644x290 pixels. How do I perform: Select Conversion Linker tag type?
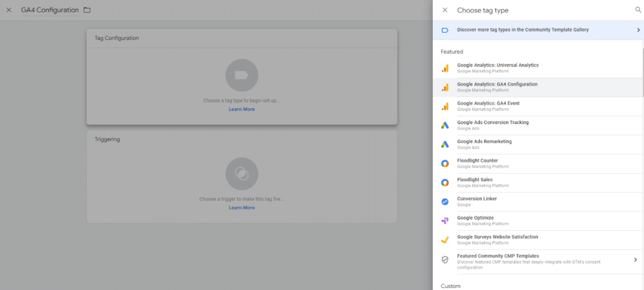tap(538, 202)
